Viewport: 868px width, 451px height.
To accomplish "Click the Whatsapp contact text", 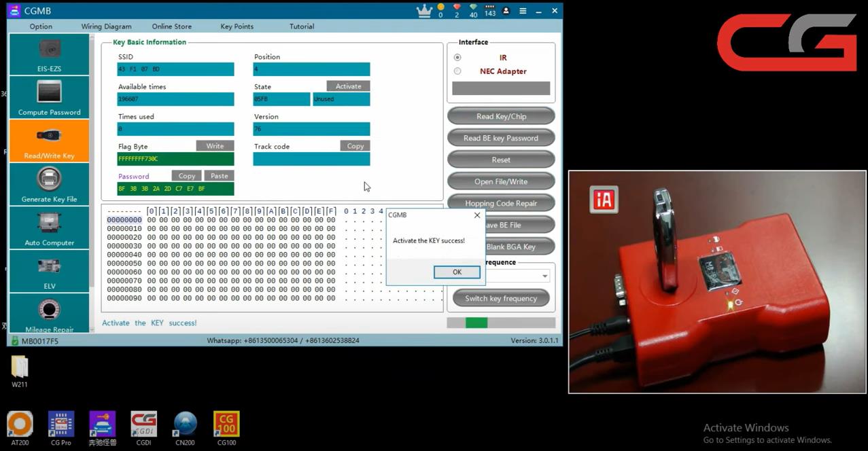I will click(283, 341).
